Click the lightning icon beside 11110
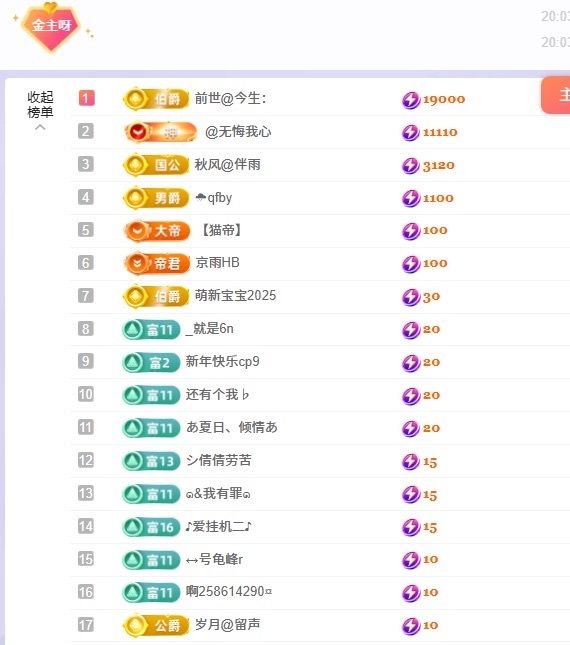This screenshot has height=645, width=570. point(410,132)
